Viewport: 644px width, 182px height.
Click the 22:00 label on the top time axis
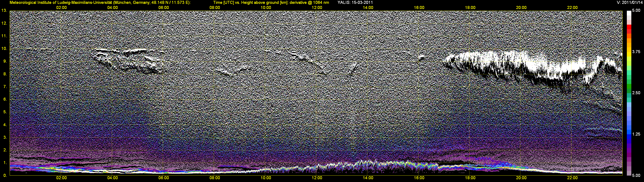pyautogui.click(x=572, y=8)
